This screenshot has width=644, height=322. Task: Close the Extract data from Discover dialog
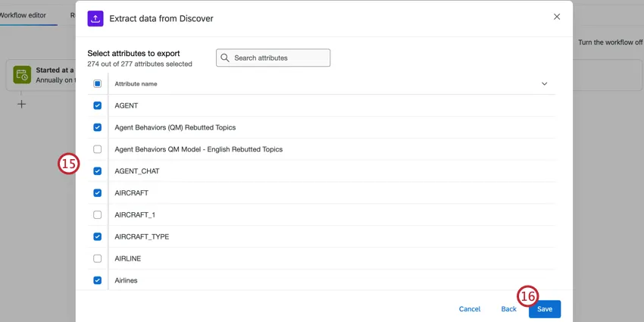[557, 17]
